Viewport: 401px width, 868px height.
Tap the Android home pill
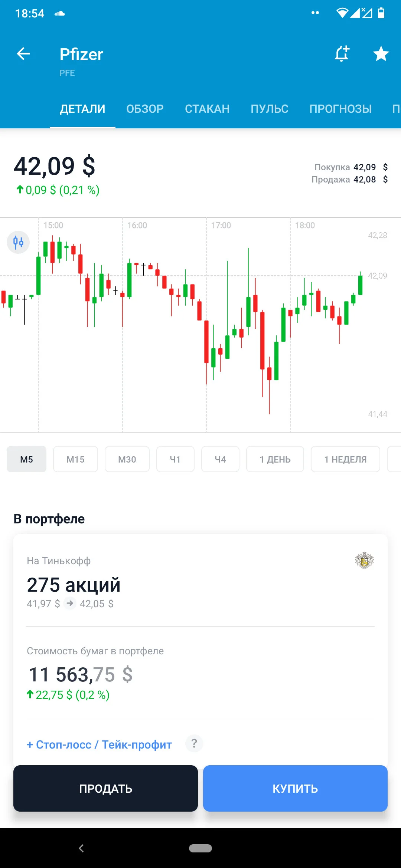200,848
